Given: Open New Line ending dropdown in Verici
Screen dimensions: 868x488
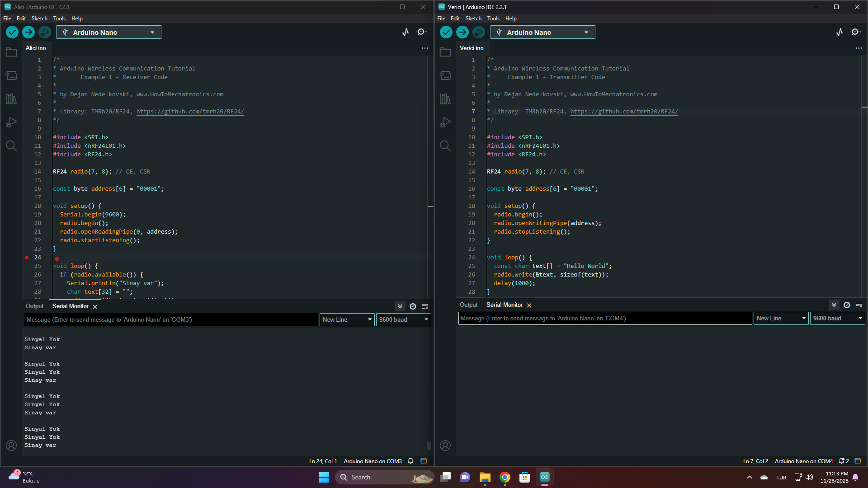Looking at the screenshot, I should pos(781,318).
